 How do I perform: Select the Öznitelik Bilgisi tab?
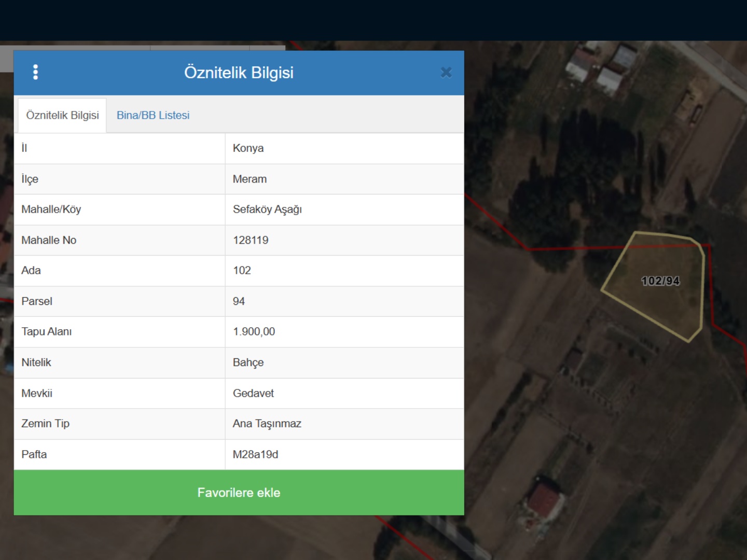coord(62,115)
